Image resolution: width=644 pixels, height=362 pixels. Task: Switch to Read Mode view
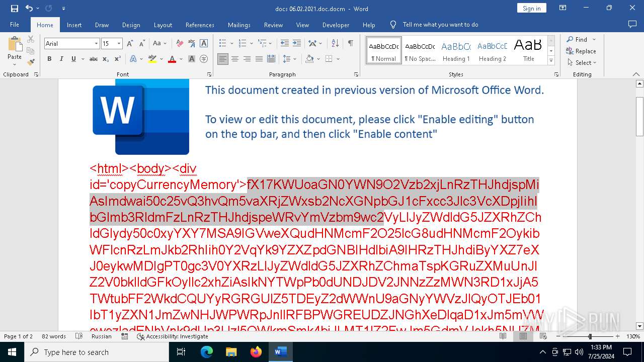[503, 336]
